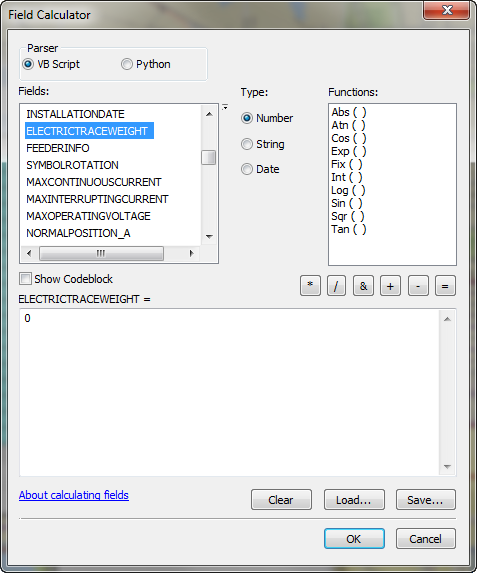Click the horizontal scrollbar thumb under Fields

[101, 253]
